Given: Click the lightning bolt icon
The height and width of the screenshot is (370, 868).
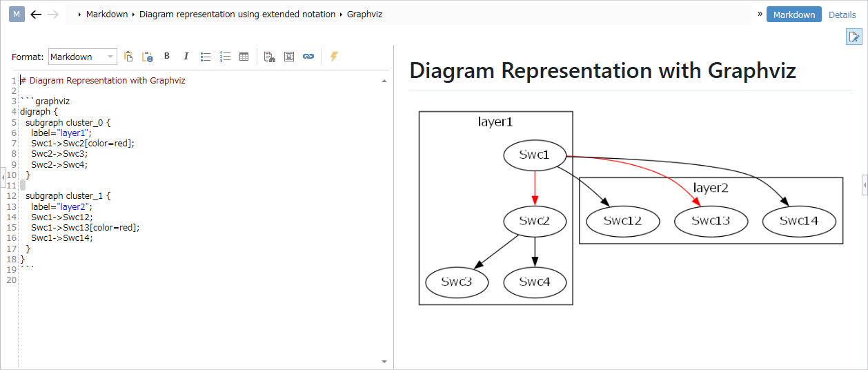Looking at the screenshot, I should click(334, 57).
